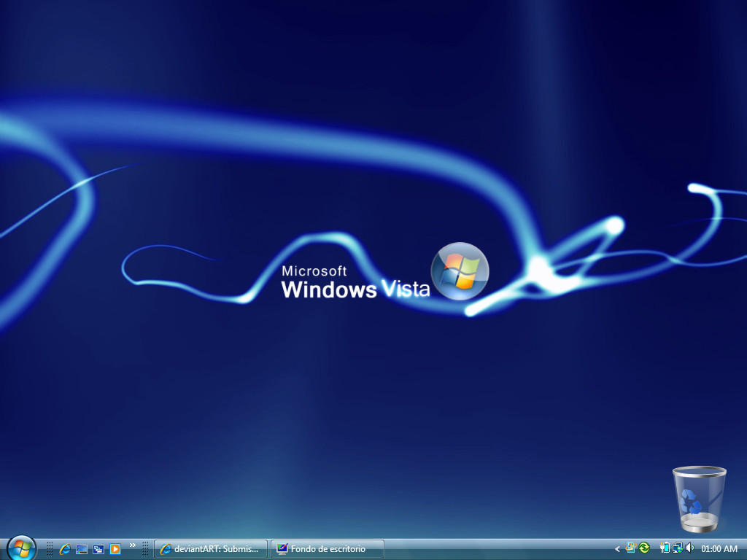
Task: Expand the Quick Launch overflow chevron
Action: (x=133, y=545)
